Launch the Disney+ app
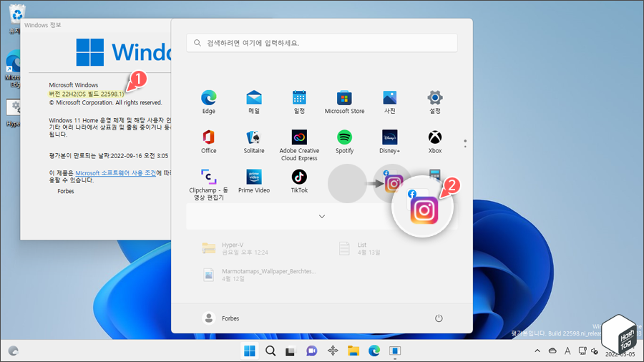644x362 pixels. pos(389,142)
